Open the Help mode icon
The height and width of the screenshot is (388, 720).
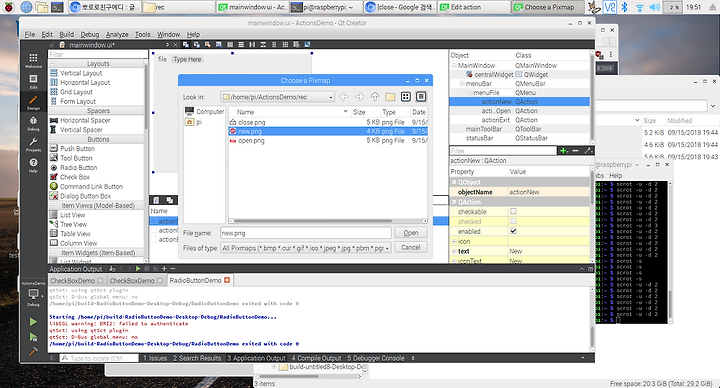[33, 165]
